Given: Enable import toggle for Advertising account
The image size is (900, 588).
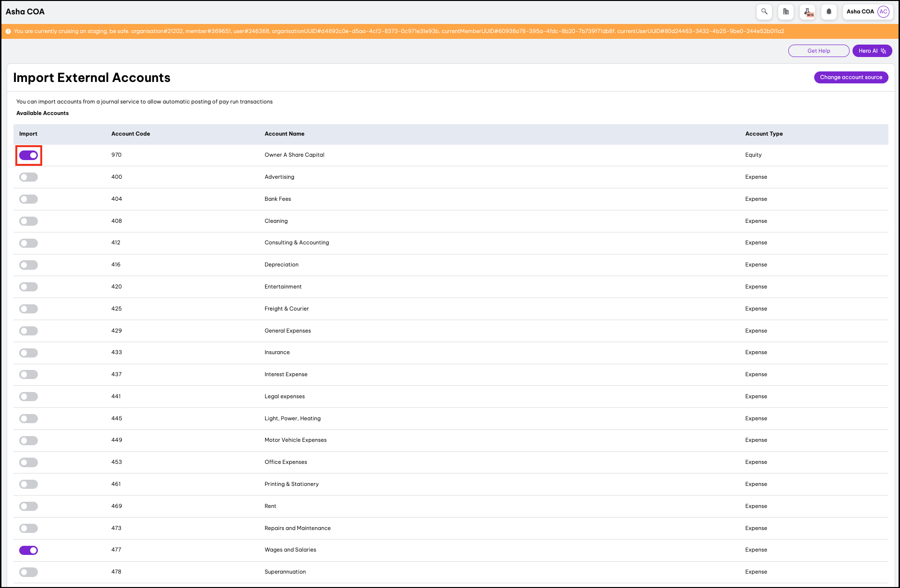Looking at the screenshot, I should point(28,177).
